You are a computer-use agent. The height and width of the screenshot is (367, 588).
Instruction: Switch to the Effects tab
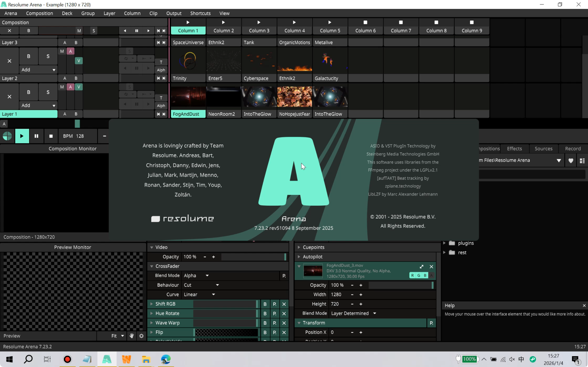(x=514, y=149)
